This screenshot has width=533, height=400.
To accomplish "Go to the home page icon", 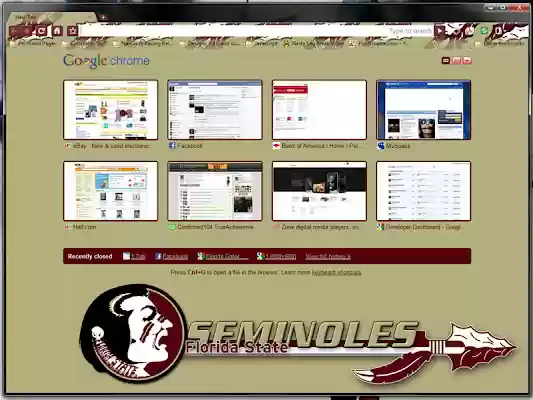I will pyautogui.click(x=57, y=31).
